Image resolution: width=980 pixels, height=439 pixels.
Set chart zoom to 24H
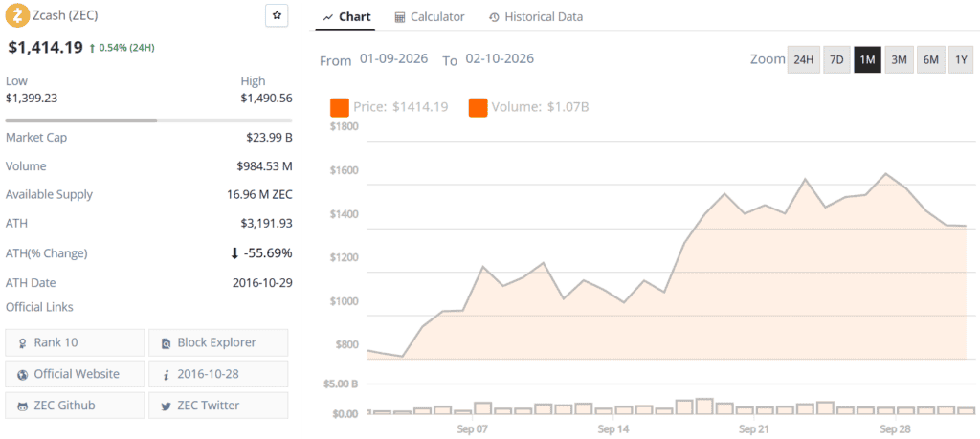[x=803, y=60]
